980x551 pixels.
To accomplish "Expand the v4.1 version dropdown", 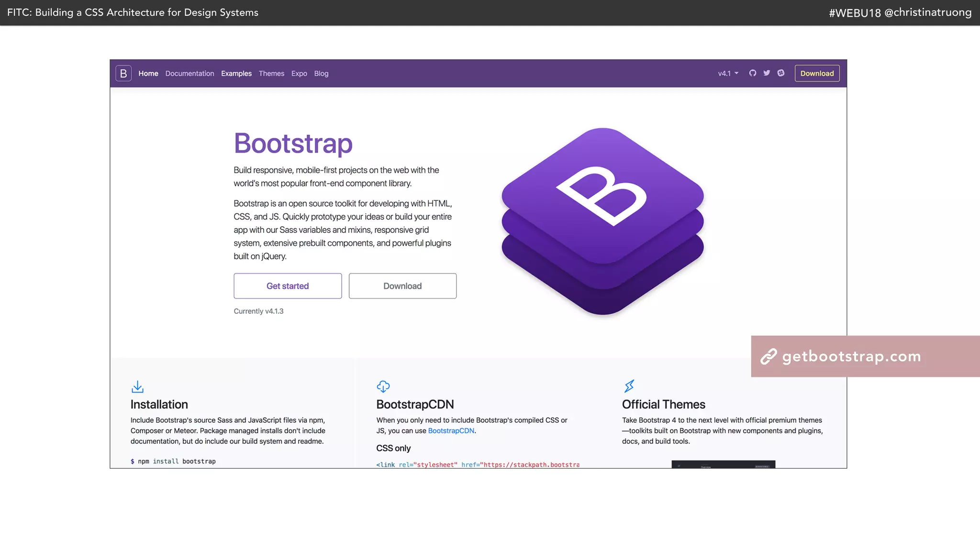I will coord(728,74).
